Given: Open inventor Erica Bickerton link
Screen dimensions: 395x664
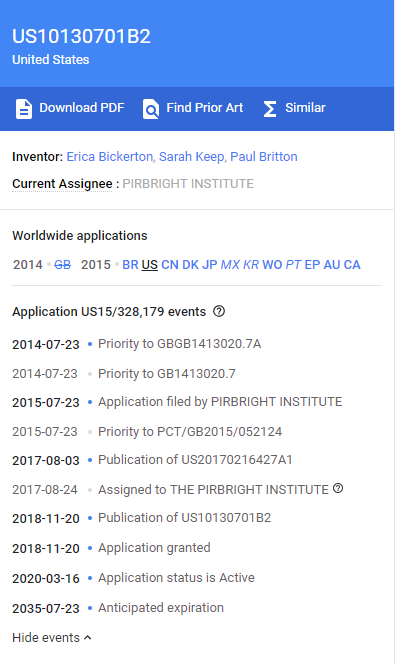Looking at the screenshot, I should coord(111,157).
